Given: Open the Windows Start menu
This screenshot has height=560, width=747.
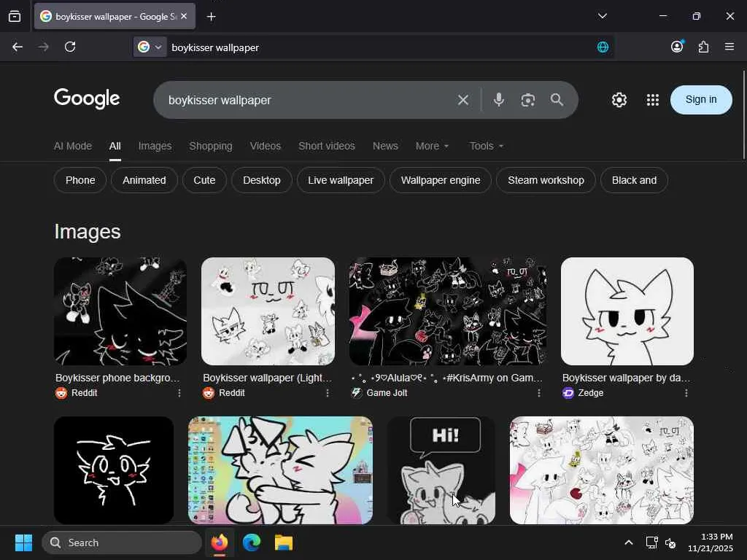Looking at the screenshot, I should click(x=23, y=542).
